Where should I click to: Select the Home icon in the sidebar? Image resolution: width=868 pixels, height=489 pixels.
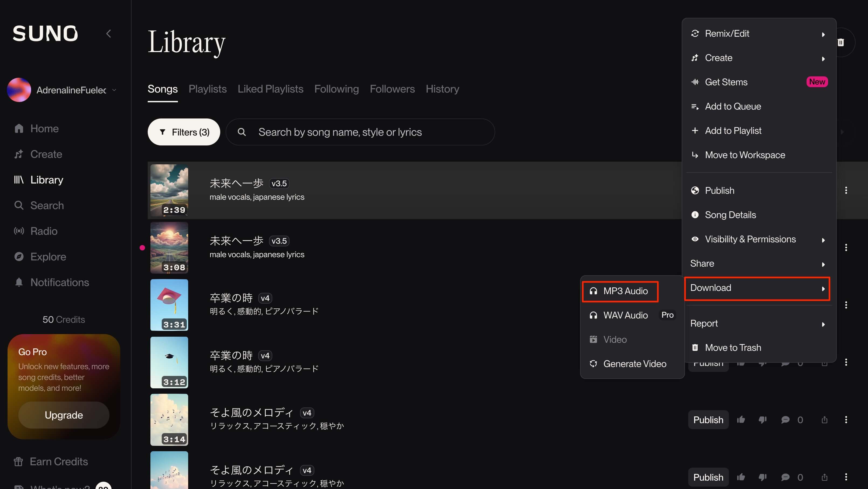click(19, 128)
